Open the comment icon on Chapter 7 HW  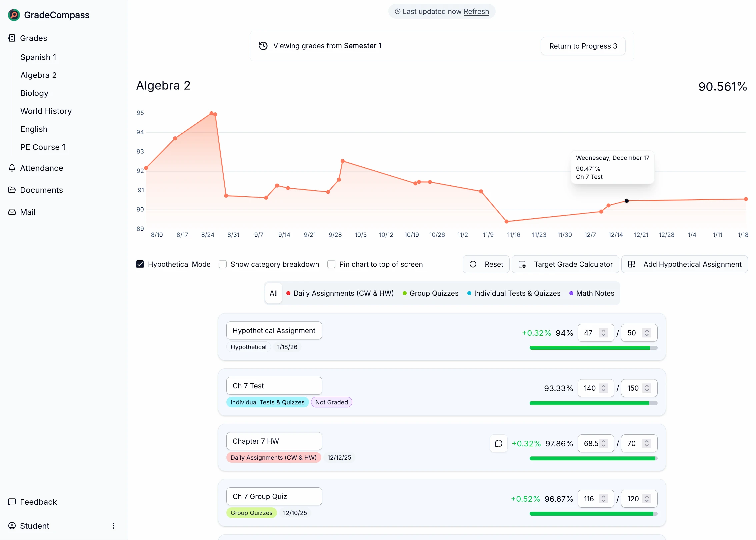[498, 443]
